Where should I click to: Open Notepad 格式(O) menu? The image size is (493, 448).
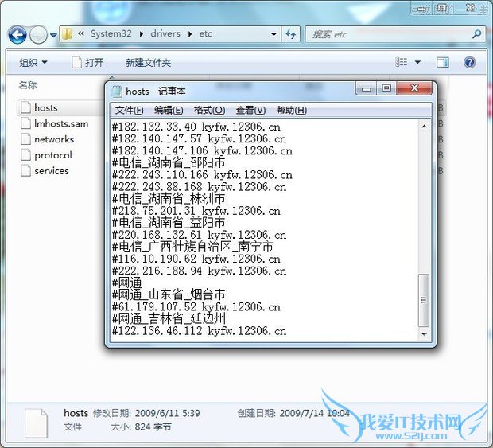click(209, 110)
